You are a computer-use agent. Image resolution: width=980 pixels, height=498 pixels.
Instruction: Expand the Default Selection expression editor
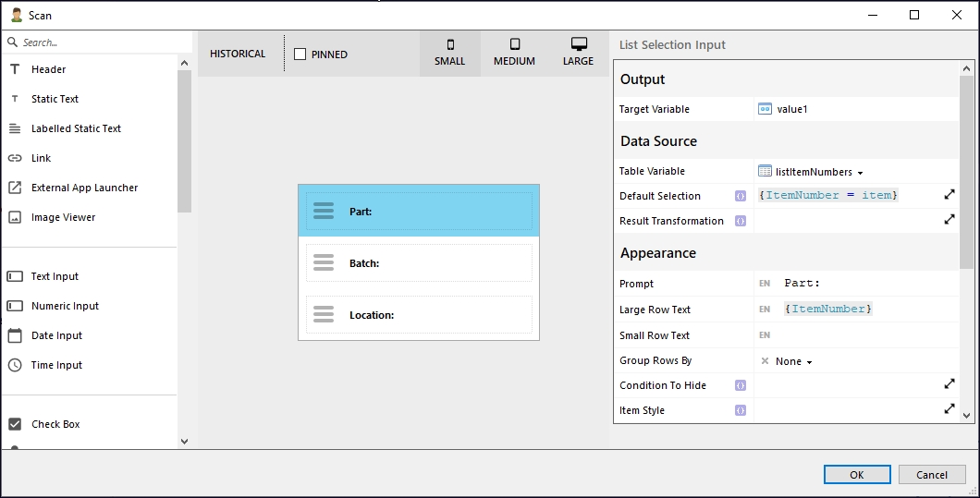[949, 195]
